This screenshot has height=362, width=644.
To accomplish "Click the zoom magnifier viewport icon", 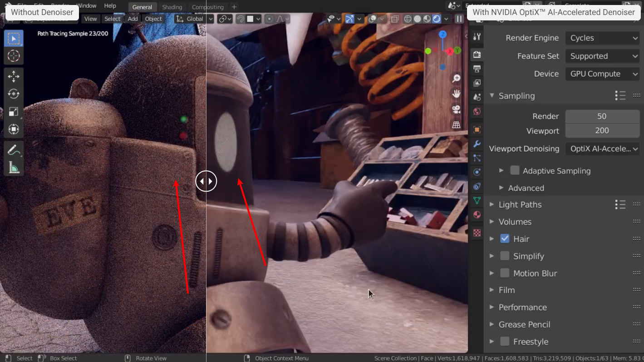I will [x=456, y=79].
